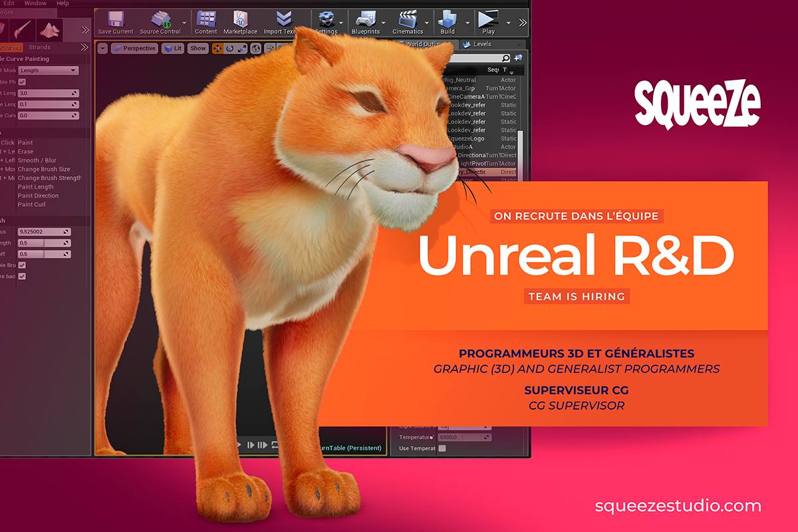Open the Source Control toolbar icon
Image resolution: width=798 pixels, height=532 pixels.
[x=160, y=19]
